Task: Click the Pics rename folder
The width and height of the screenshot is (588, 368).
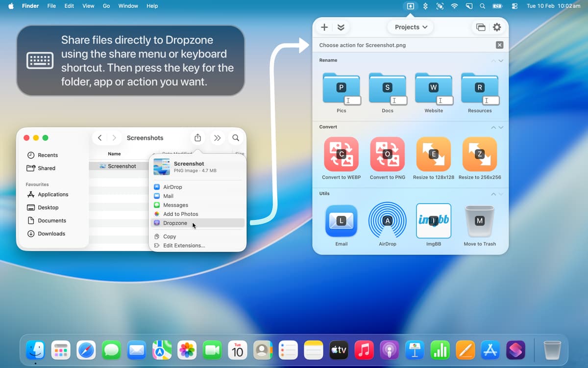Action: click(341, 88)
